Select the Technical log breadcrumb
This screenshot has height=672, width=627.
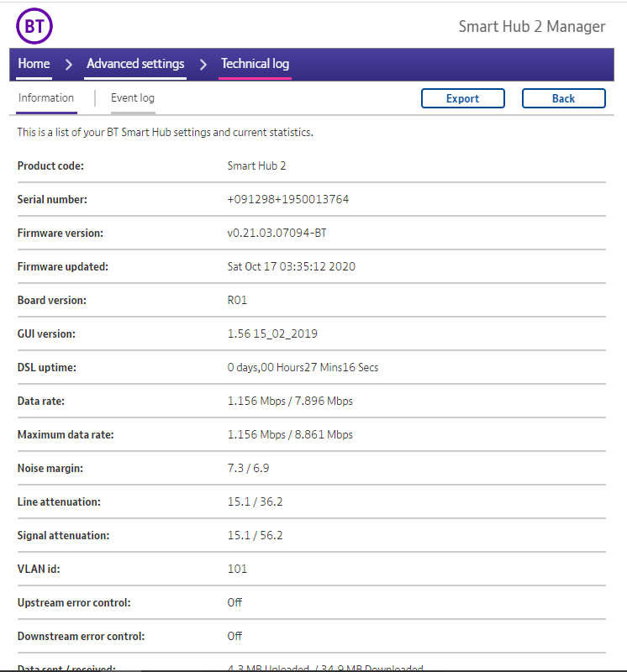point(255,64)
